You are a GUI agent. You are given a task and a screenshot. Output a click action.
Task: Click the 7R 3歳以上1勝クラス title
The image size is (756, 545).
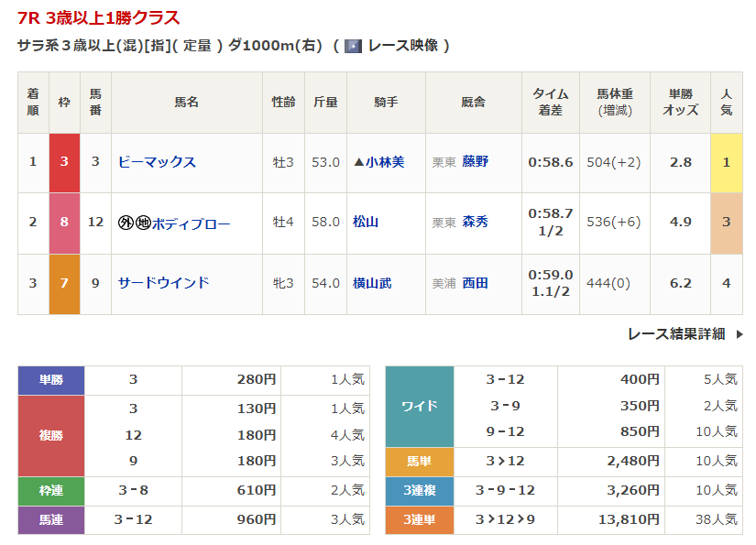click(x=98, y=18)
